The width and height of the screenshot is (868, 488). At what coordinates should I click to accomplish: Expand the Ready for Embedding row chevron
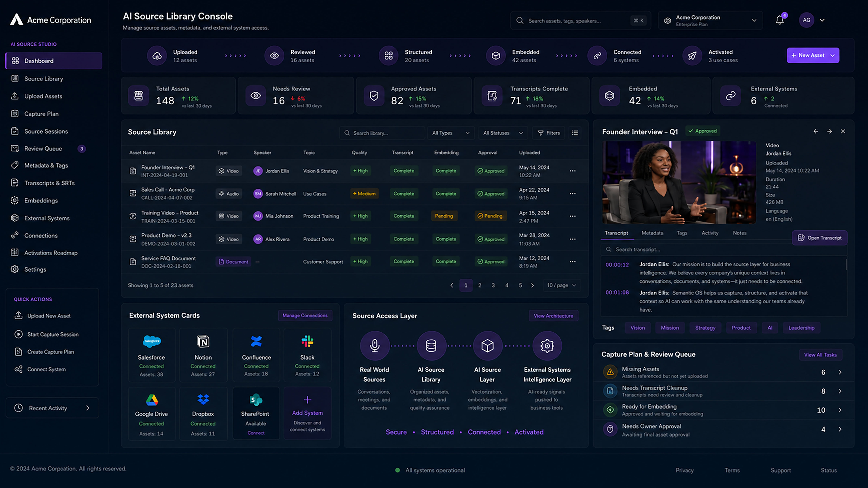[840, 410]
